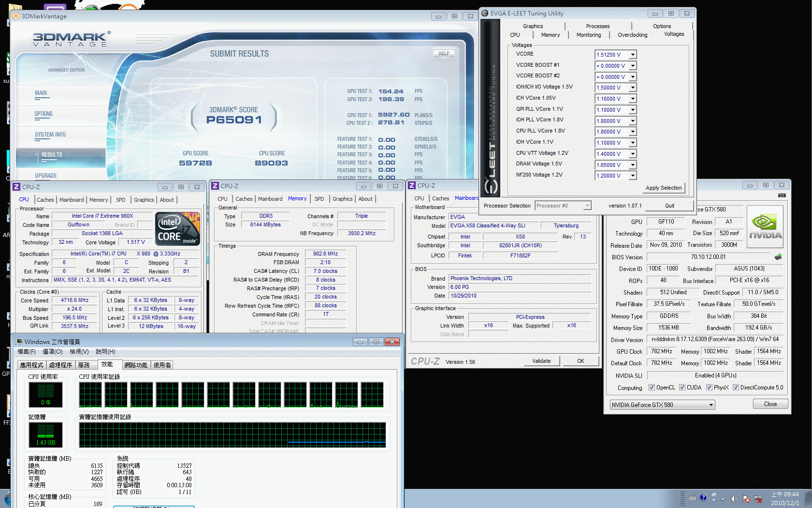Click the Close button in GPU-Z

click(x=770, y=404)
